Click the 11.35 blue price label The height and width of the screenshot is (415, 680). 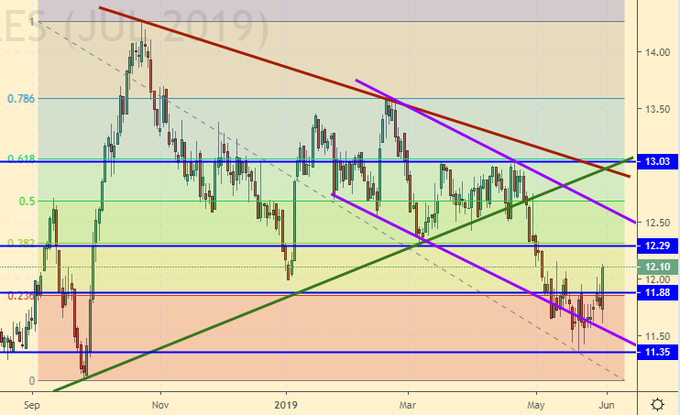click(x=657, y=352)
